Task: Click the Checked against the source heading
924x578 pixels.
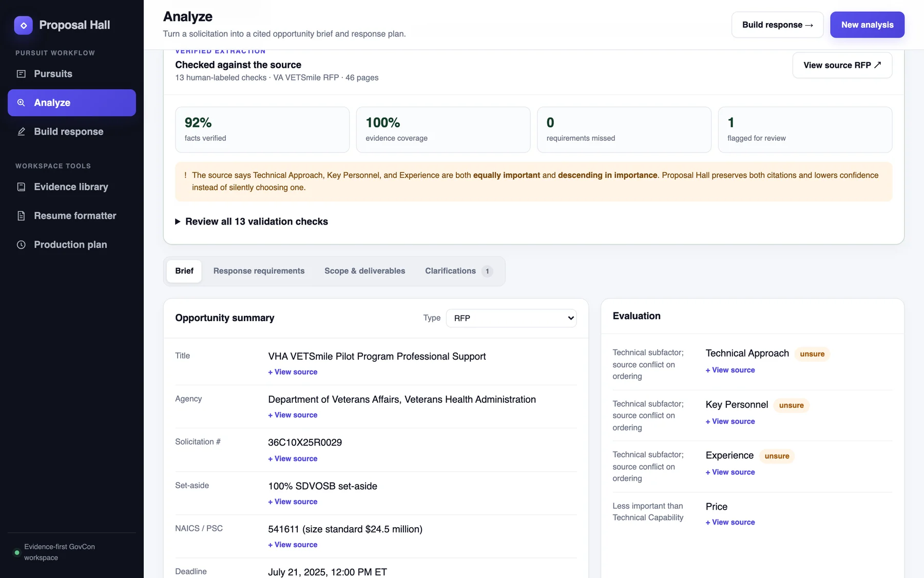Action: coord(238,65)
